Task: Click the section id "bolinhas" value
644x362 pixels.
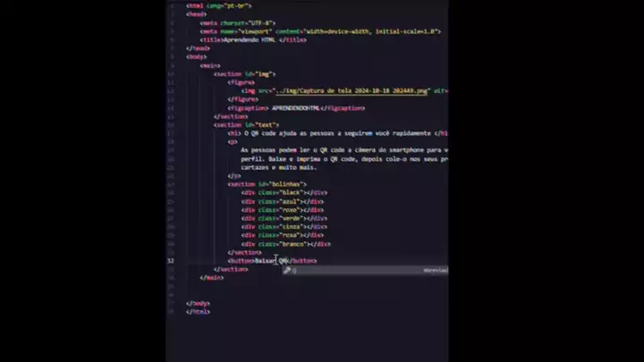Action: click(291, 184)
